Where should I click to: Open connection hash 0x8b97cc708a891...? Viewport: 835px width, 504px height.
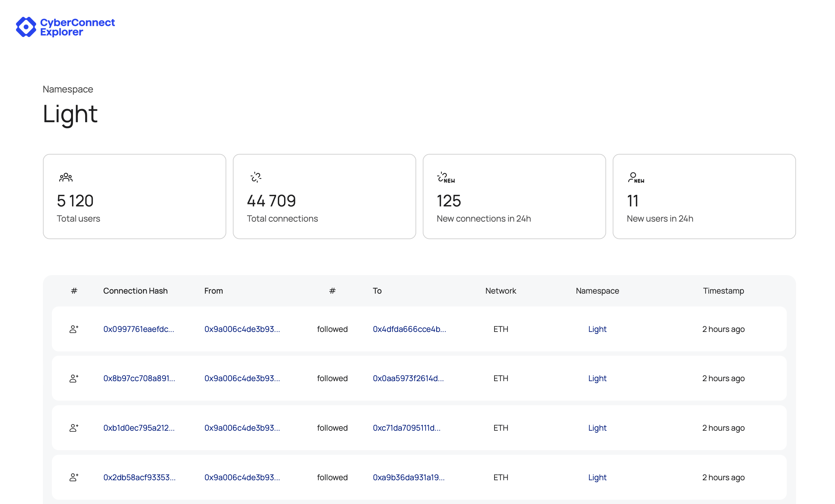point(139,378)
